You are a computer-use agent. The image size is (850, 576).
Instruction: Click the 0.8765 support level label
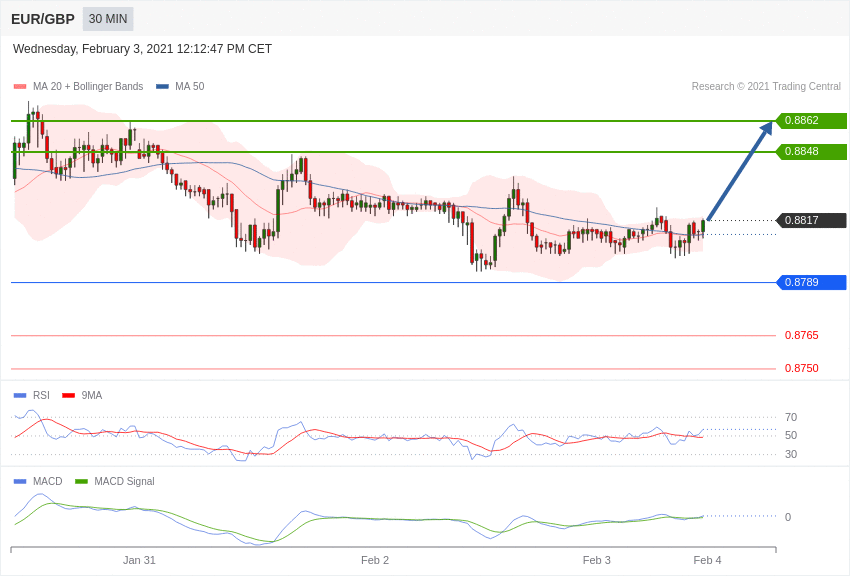801,335
